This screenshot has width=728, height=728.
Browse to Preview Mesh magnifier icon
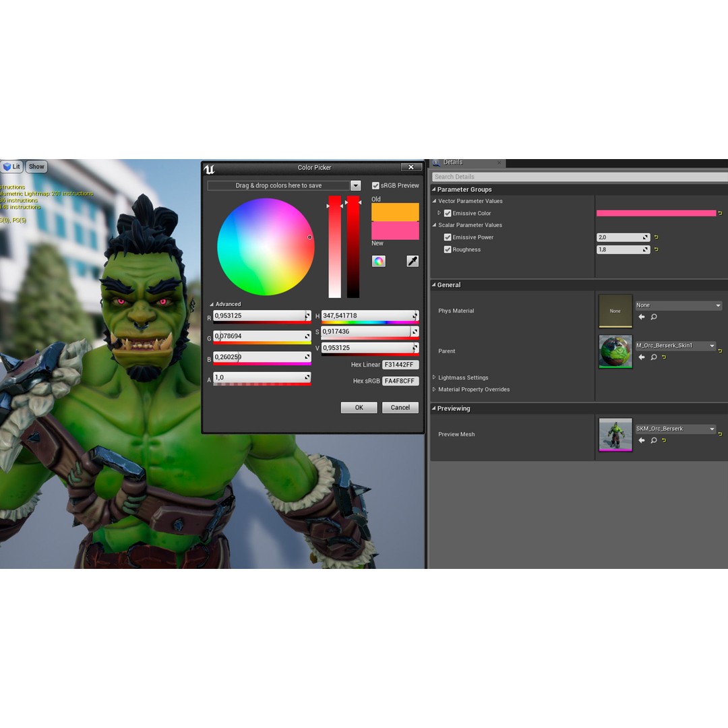pyautogui.click(x=654, y=441)
